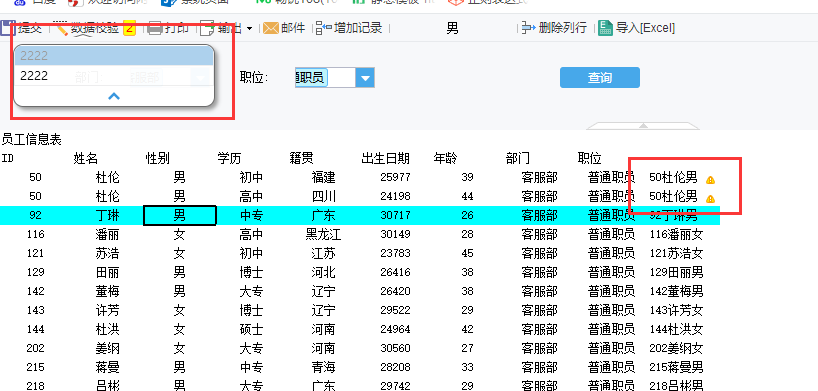Click warning icon in 杜伦 高中 row
The height and width of the screenshot is (391, 818).
pos(710,199)
